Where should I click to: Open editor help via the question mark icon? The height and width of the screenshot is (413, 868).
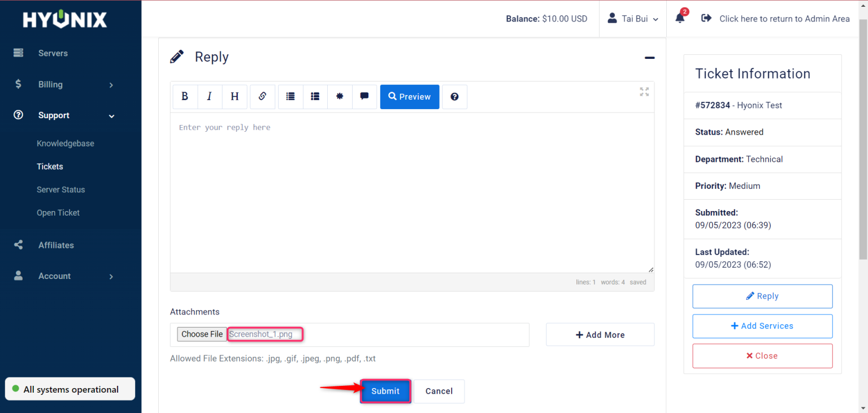[x=454, y=97]
